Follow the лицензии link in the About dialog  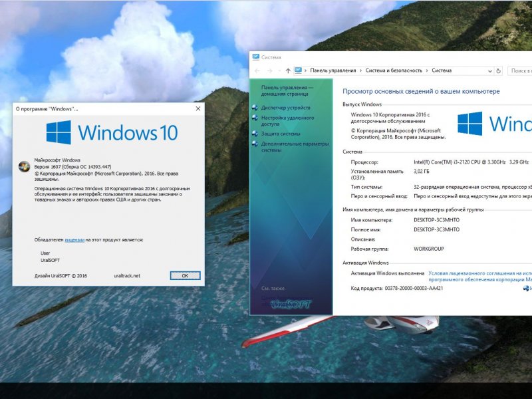(x=74, y=240)
